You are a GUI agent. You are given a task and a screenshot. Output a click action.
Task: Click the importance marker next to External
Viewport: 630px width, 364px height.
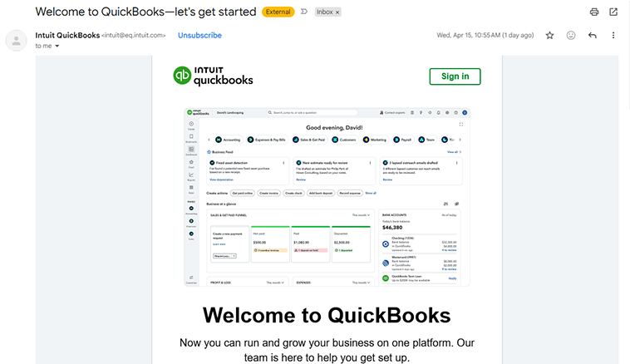(304, 12)
